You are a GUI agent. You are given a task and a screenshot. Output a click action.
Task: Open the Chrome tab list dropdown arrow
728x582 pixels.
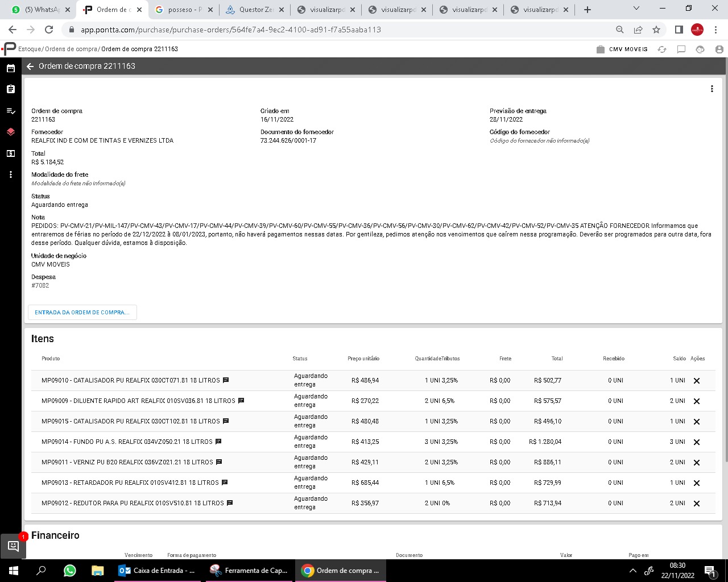tap(636, 9)
